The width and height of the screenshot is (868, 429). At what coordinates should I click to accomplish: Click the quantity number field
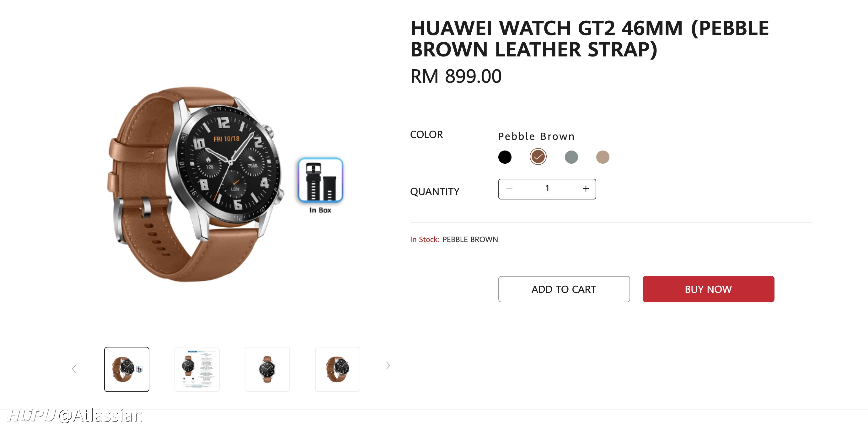[547, 188]
